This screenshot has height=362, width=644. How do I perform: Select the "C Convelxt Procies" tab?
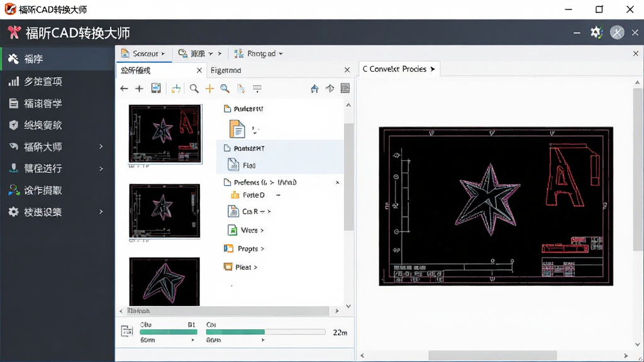(x=399, y=69)
